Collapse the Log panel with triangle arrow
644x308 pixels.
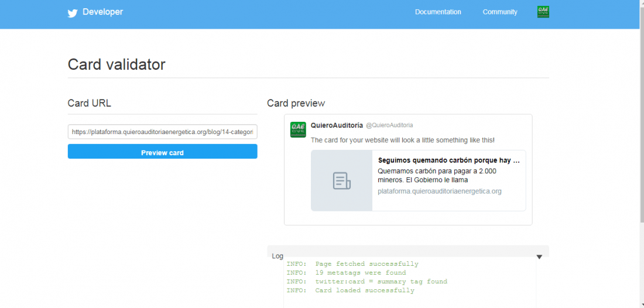click(539, 256)
